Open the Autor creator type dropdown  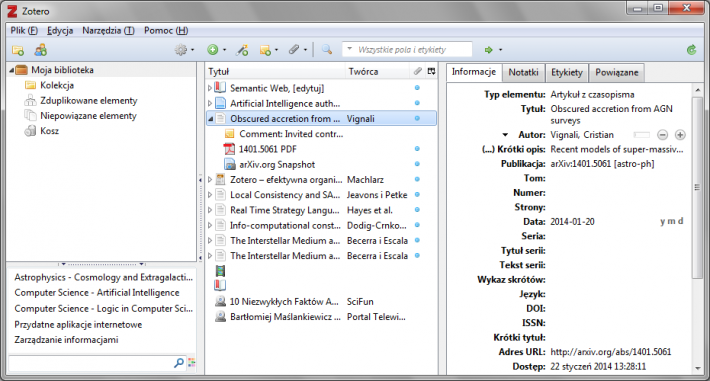[505, 135]
